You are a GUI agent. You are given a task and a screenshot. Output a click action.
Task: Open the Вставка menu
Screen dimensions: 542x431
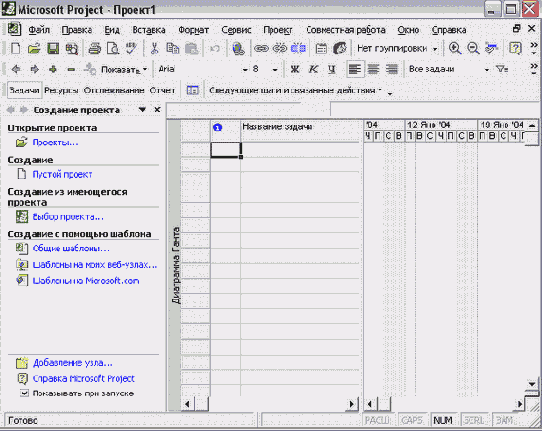pyautogui.click(x=149, y=30)
